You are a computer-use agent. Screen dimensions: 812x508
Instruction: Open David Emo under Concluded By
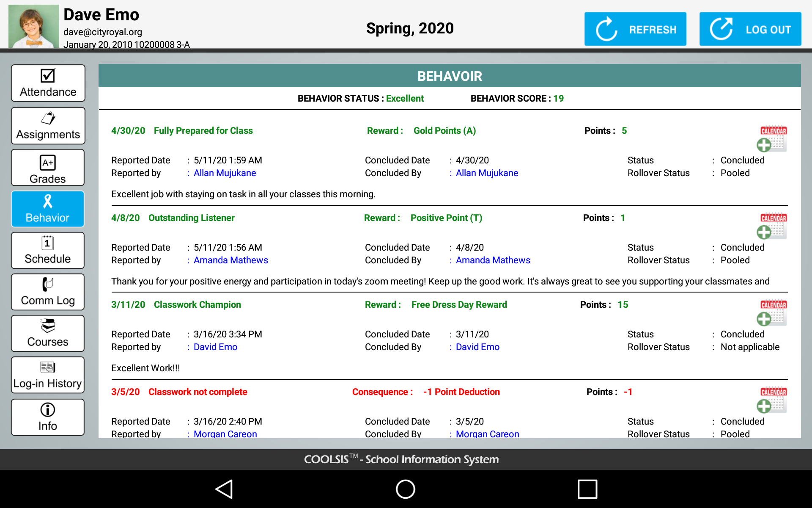click(x=477, y=347)
